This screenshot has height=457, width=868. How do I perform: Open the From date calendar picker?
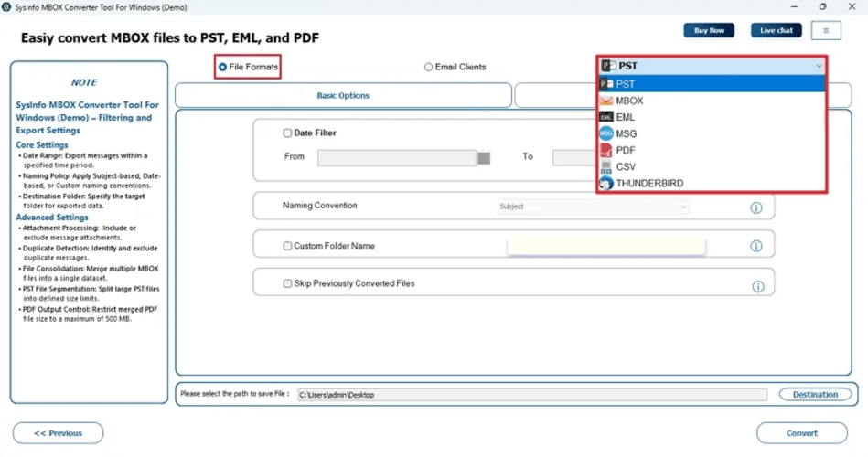484,158
